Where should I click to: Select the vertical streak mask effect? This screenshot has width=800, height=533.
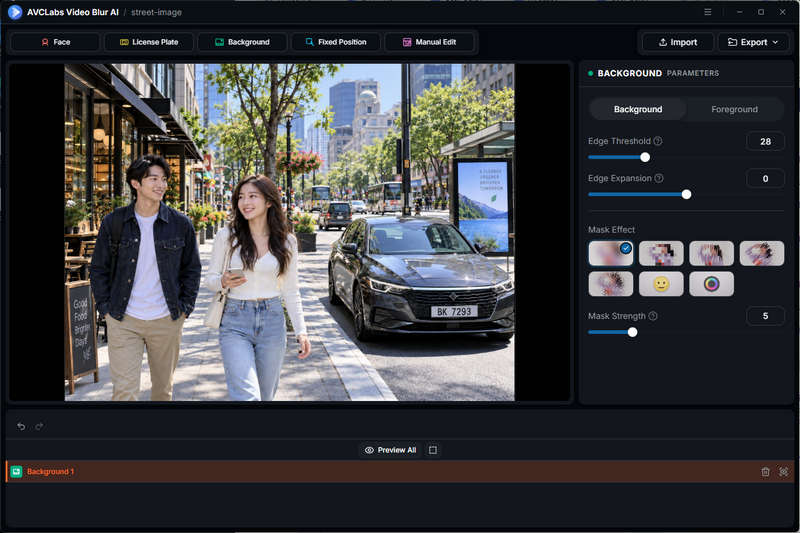pyautogui.click(x=711, y=253)
